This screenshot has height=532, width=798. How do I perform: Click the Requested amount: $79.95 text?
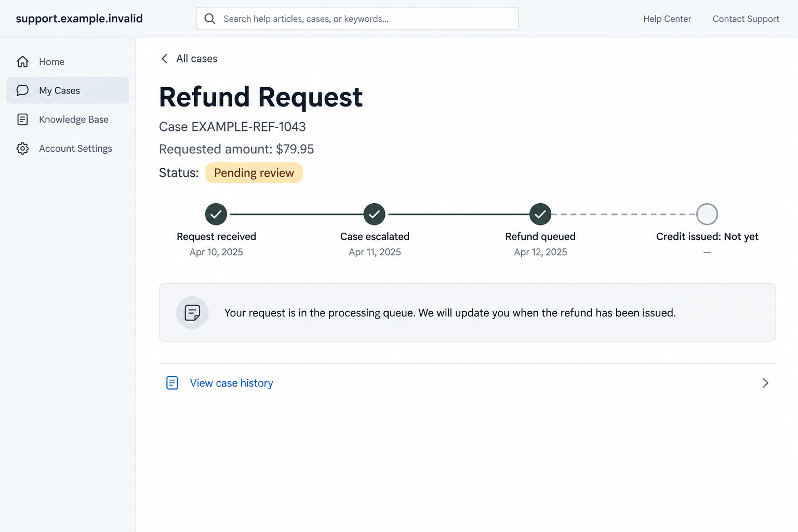[236, 149]
